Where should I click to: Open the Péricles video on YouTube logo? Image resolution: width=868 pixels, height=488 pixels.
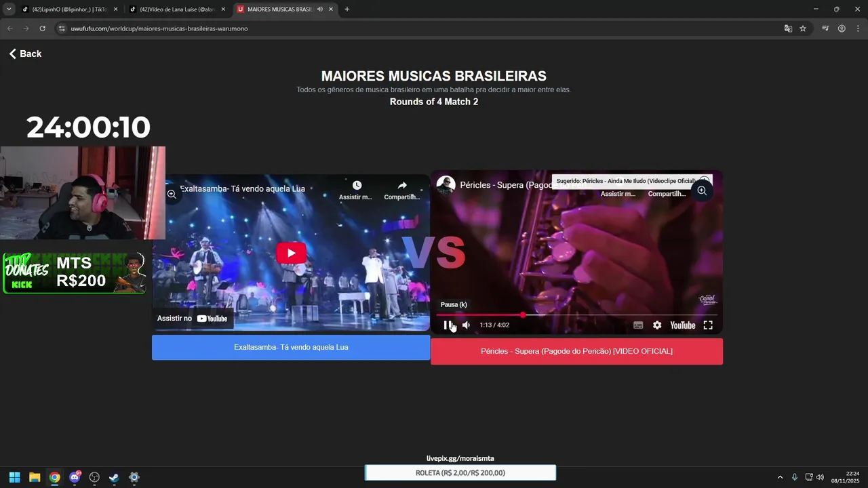pyautogui.click(x=683, y=325)
